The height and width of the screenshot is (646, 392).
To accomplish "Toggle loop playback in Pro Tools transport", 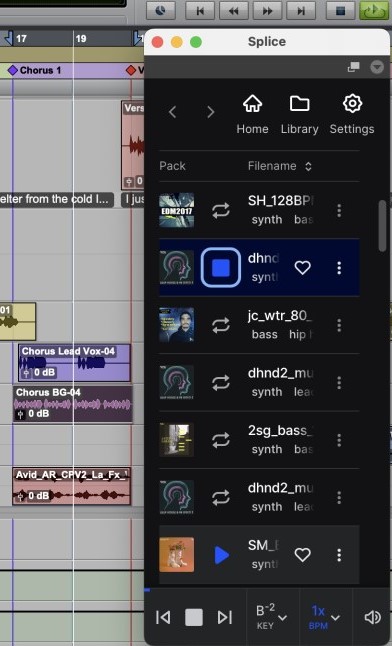I will 374,10.
